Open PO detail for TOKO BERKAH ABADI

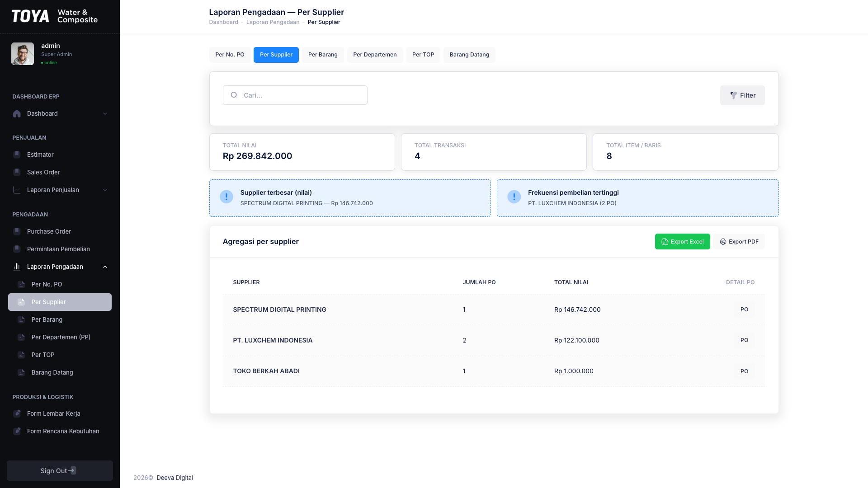(x=744, y=371)
